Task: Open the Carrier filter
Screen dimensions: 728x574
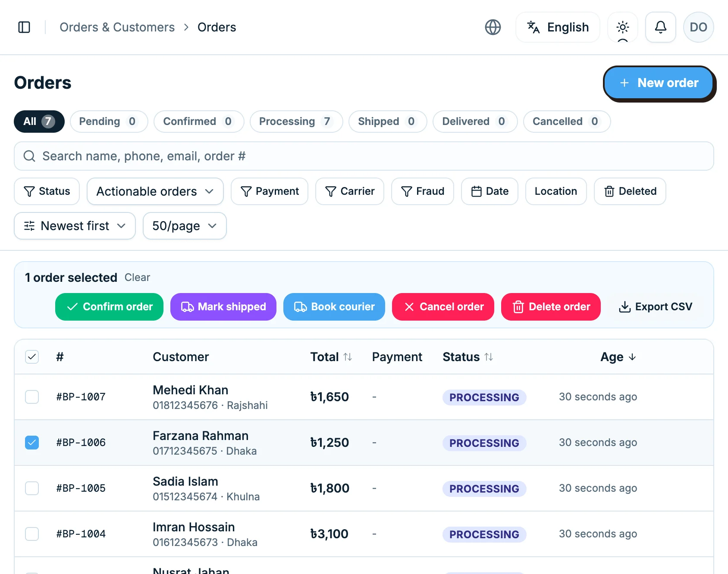Action: tap(350, 191)
